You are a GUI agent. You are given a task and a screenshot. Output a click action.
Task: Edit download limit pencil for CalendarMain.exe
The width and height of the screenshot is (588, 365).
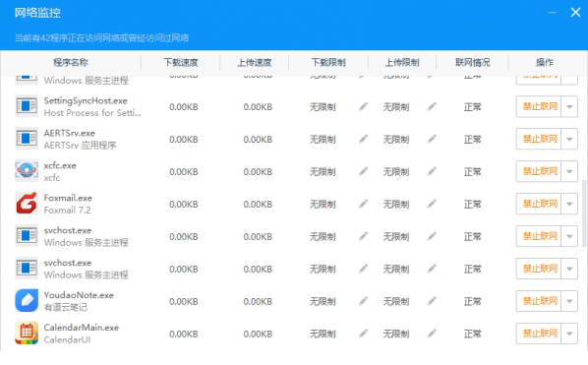(x=363, y=334)
